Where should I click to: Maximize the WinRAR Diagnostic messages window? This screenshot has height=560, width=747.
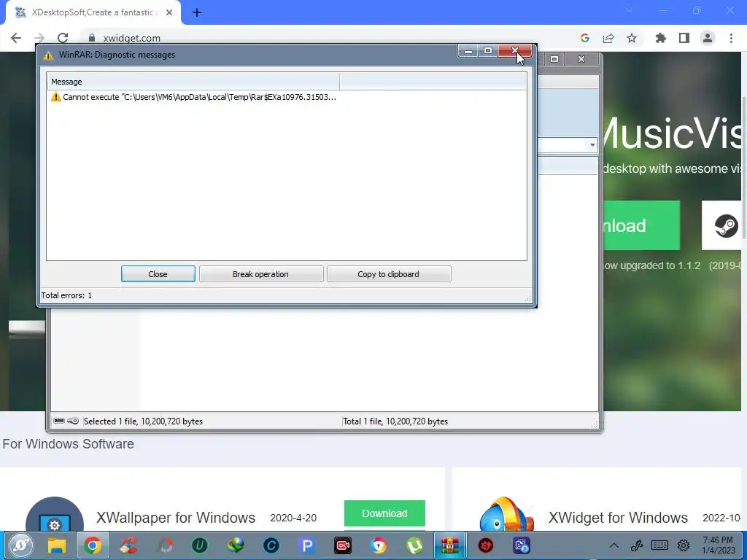pyautogui.click(x=488, y=50)
